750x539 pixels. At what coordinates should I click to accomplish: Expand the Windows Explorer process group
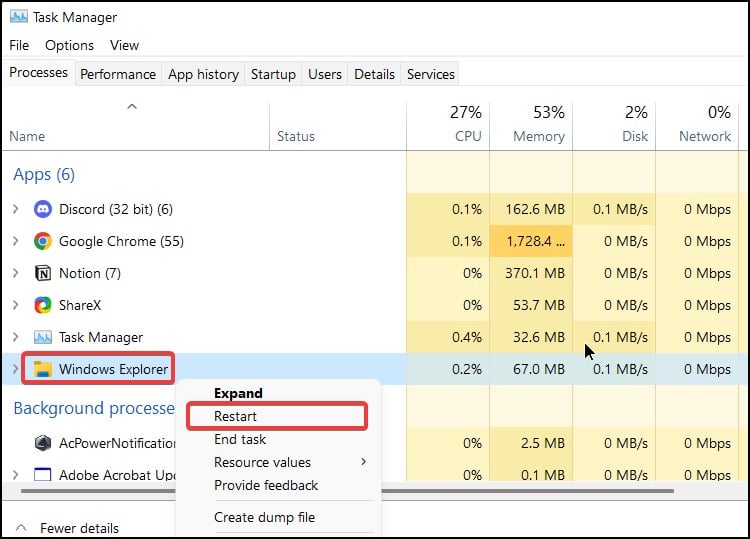(15, 369)
